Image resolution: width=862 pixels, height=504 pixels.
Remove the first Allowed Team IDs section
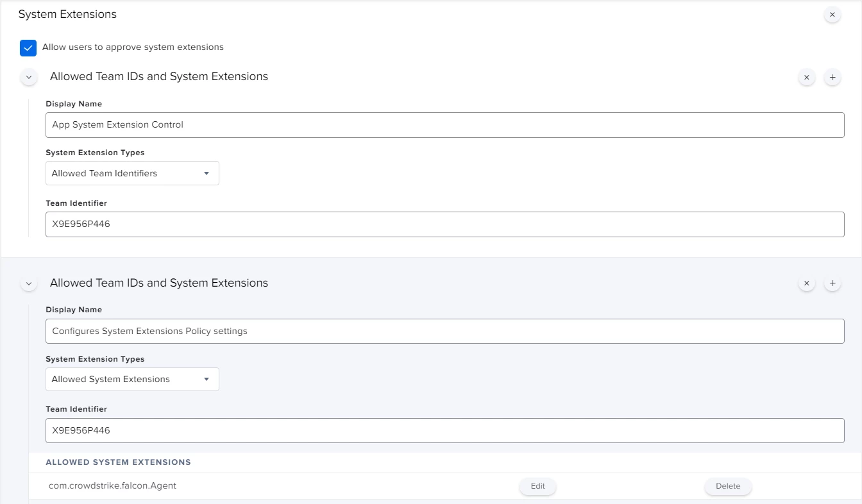[x=806, y=77]
